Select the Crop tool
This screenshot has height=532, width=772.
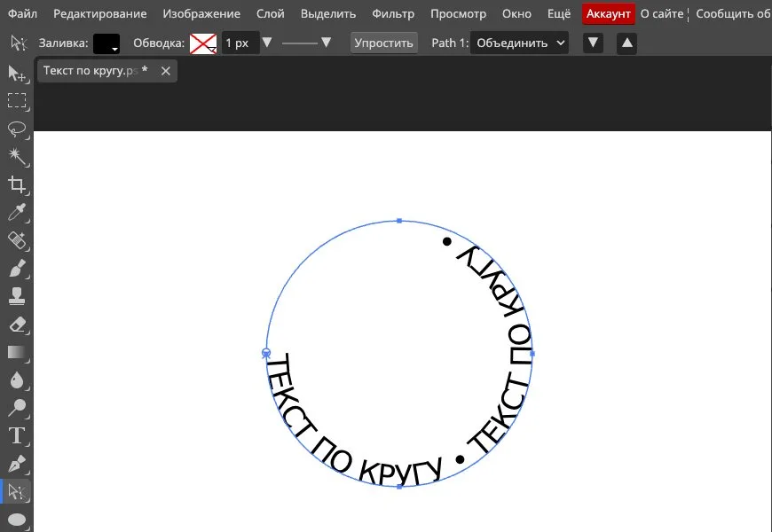click(x=17, y=184)
